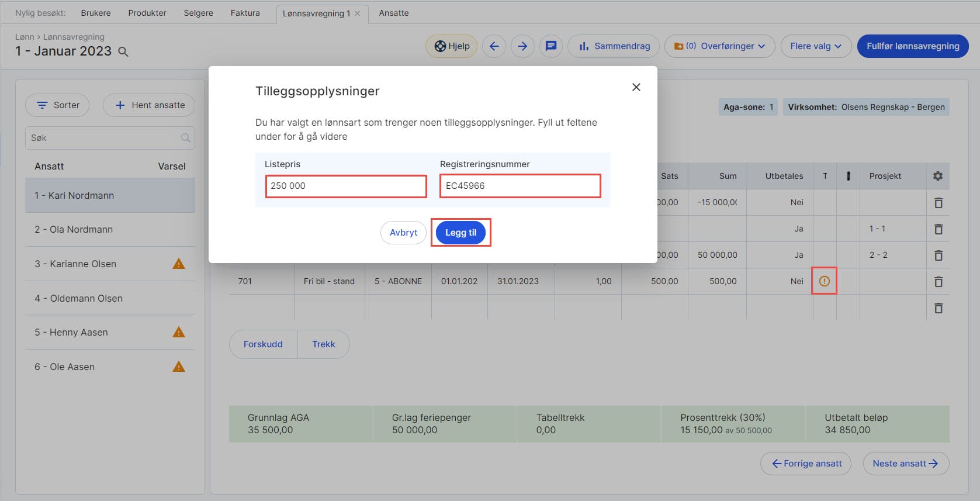The width and height of the screenshot is (980, 501).
Task: Click the search magnifier beside Januar 2023
Action: tap(123, 52)
